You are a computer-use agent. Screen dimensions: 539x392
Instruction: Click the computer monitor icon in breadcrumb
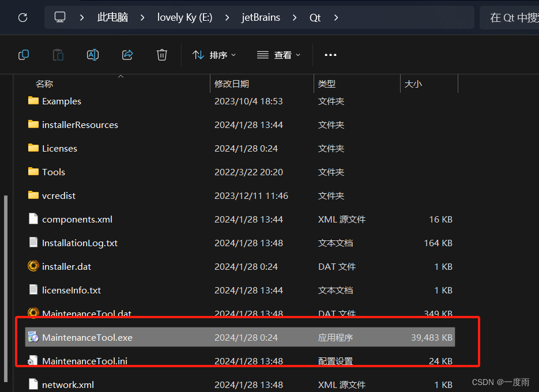pyautogui.click(x=60, y=17)
